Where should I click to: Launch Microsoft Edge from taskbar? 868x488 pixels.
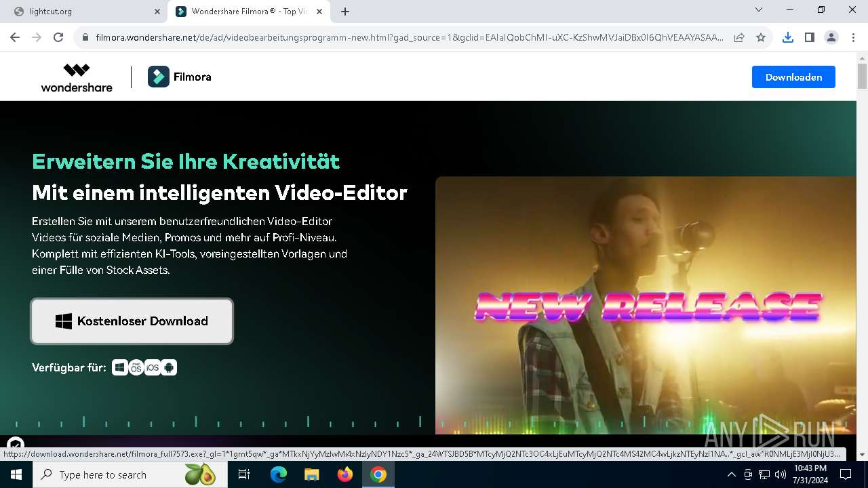(279, 474)
